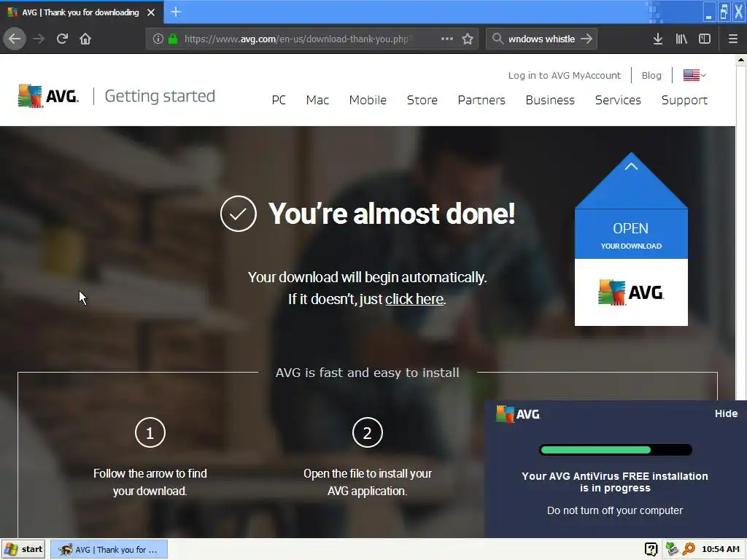Bookmark this page with the star icon
Image resolution: width=747 pixels, height=560 pixels.
click(468, 39)
